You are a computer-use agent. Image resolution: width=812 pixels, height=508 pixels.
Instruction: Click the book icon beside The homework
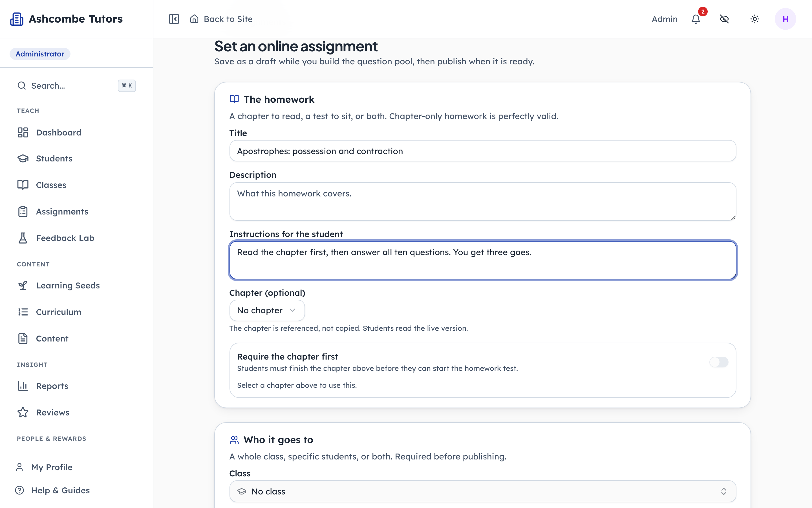(x=234, y=99)
